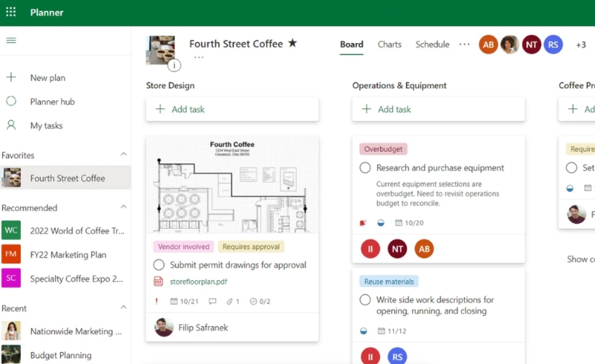This screenshot has height=364, width=595.
Task: Complete the first task in the Coffee column
Action: coord(571,168)
